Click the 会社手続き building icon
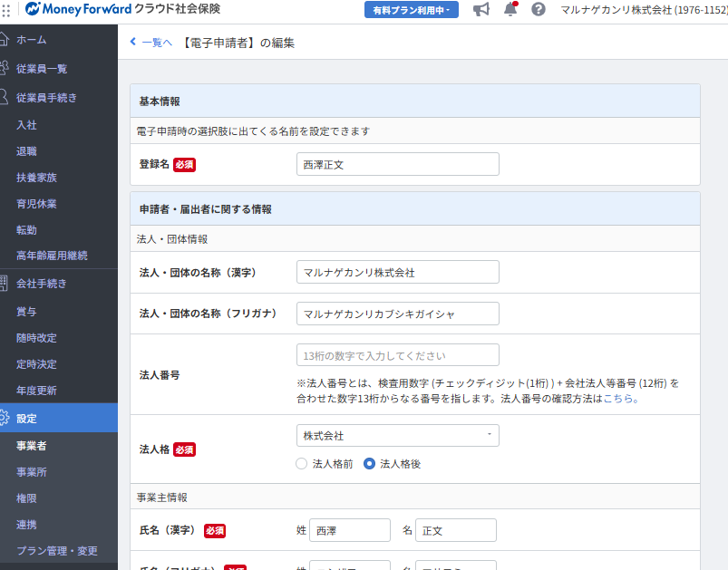The width and height of the screenshot is (728, 570). click(4, 284)
